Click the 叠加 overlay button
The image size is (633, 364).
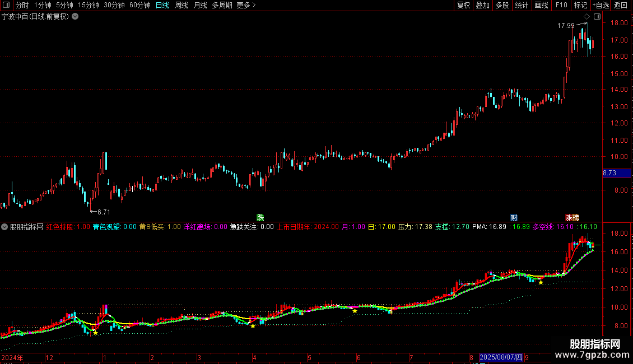[483, 5]
